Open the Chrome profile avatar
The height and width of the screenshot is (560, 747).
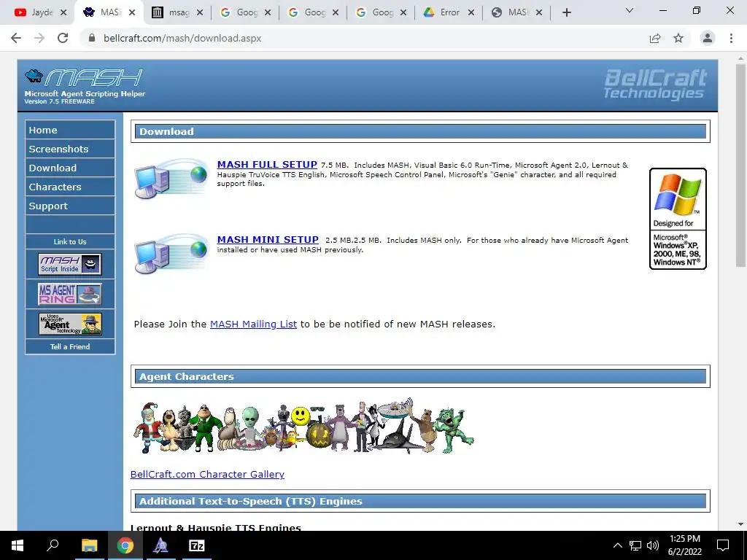(x=708, y=38)
